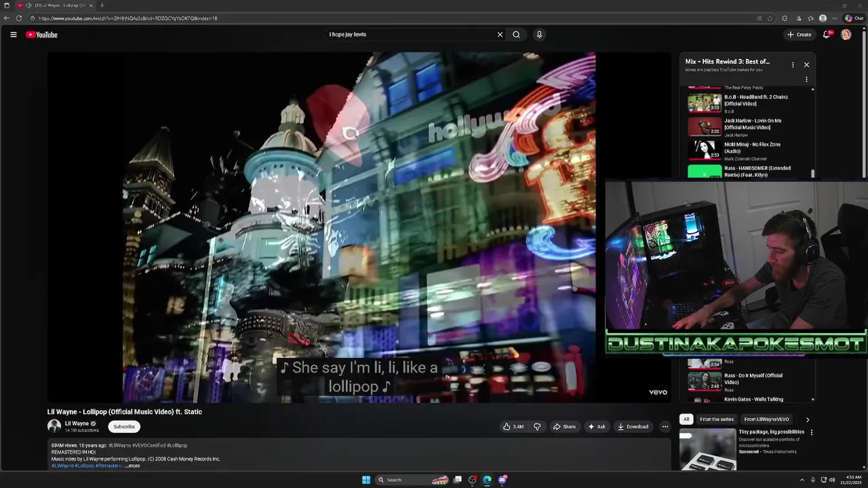This screenshot has width=868, height=488.
Task: Close the Mix playlist panel
Action: 806,64
